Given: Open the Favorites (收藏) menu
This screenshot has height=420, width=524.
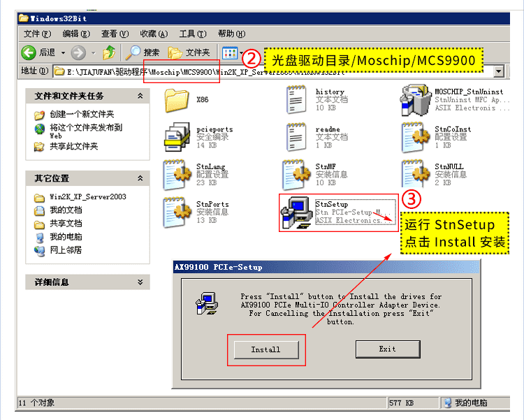Looking at the screenshot, I should pyautogui.click(x=154, y=34).
